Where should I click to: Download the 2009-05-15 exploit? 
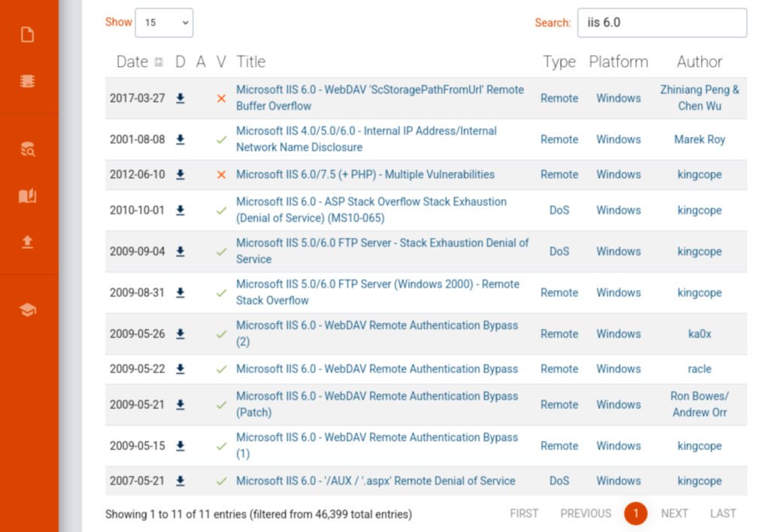[x=180, y=446]
